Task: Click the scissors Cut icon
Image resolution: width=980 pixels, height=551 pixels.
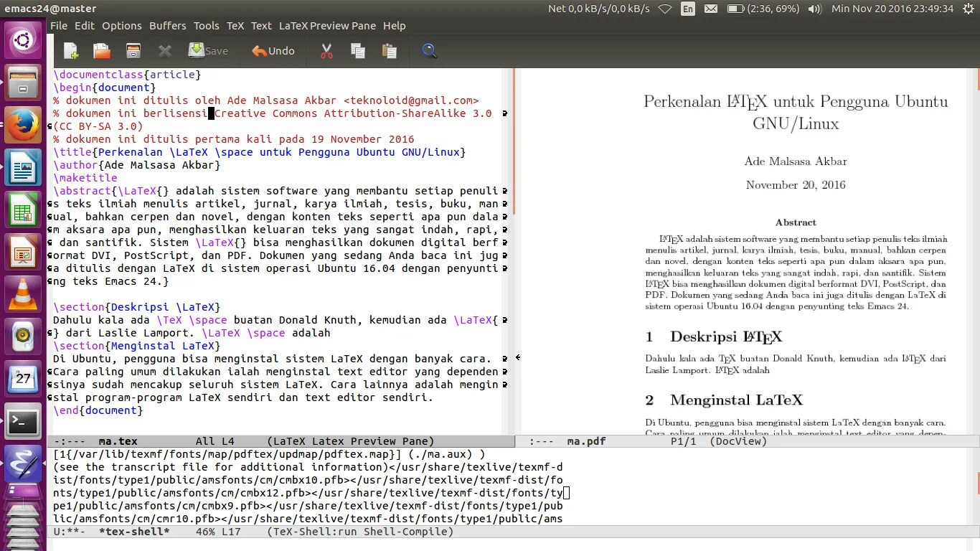Action: coord(326,51)
